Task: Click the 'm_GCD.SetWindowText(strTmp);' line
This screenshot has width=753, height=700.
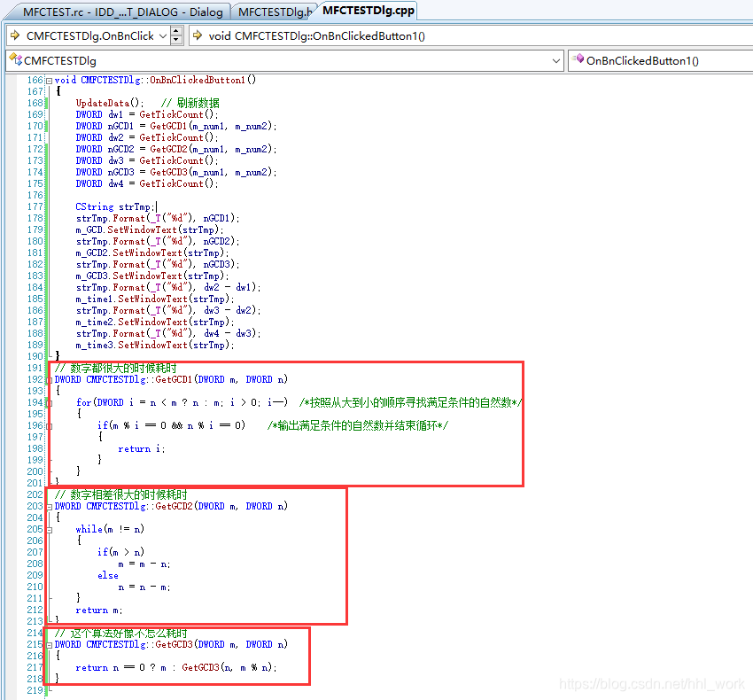Action: 150,229
